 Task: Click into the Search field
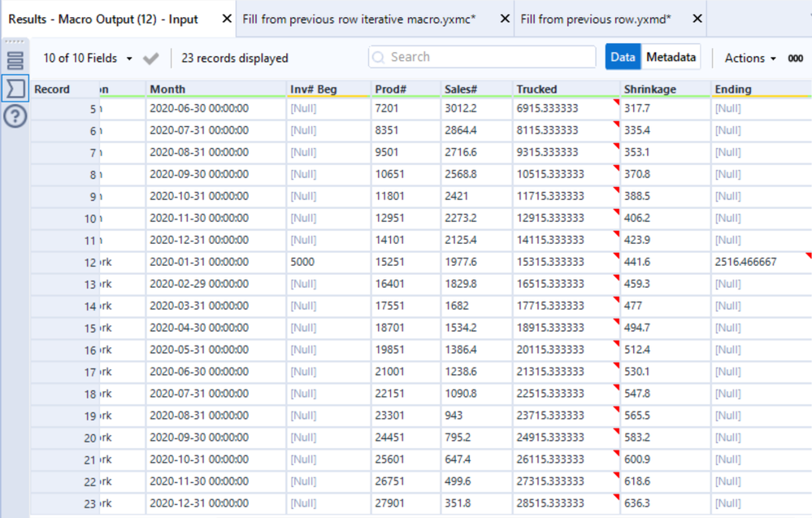click(x=482, y=57)
